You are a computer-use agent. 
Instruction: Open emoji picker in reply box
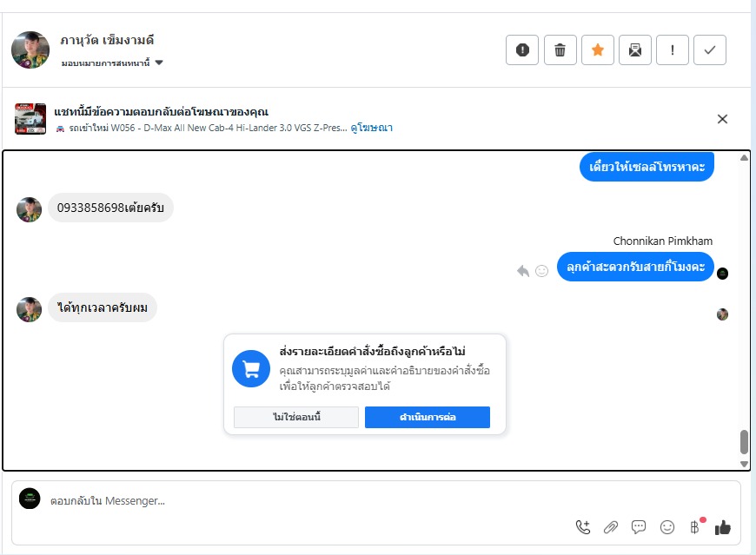pyautogui.click(x=667, y=527)
